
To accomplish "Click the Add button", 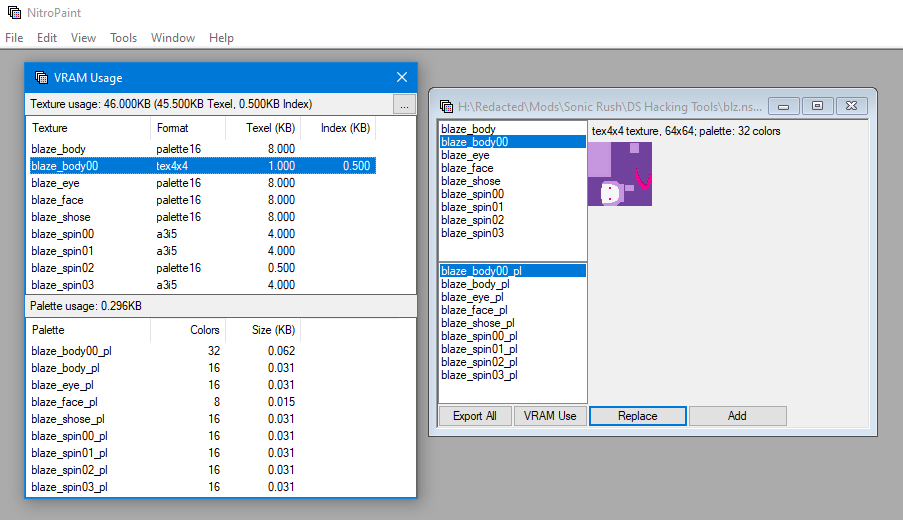I will [x=737, y=416].
